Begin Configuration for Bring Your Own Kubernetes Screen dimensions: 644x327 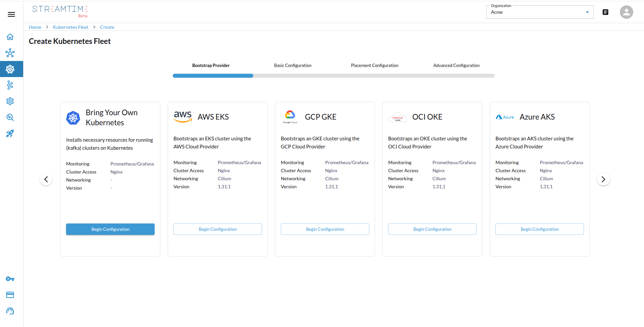pos(110,229)
